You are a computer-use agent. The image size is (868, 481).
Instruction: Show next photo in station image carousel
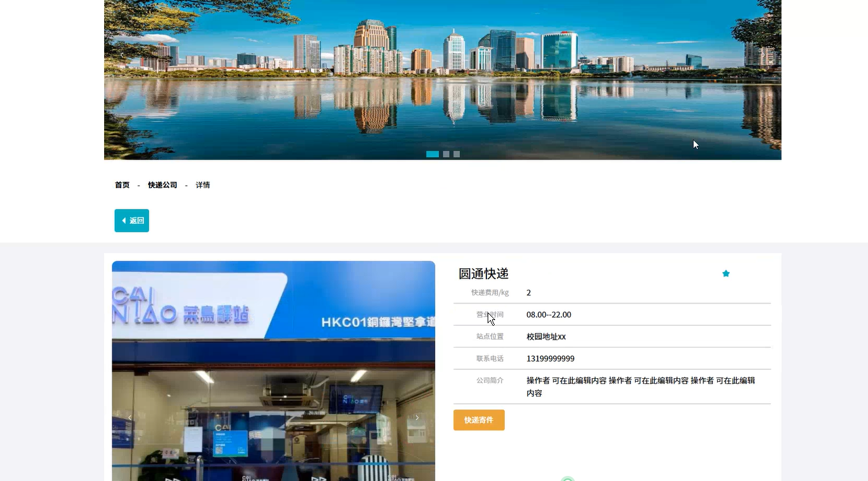click(x=417, y=417)
